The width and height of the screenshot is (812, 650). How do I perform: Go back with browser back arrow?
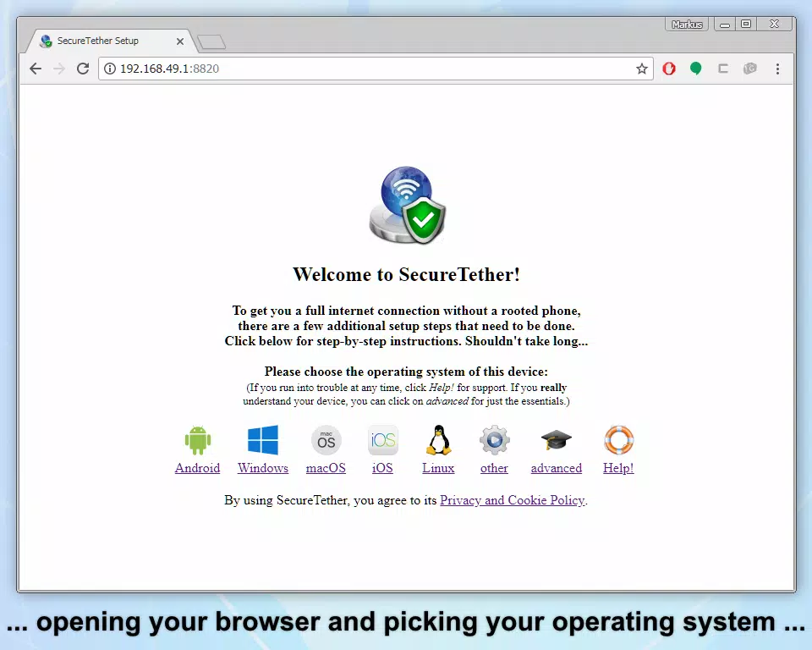pos(36,69)
